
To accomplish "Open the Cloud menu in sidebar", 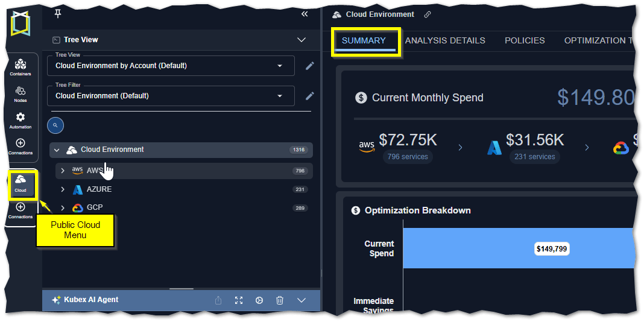I will 21,183.
